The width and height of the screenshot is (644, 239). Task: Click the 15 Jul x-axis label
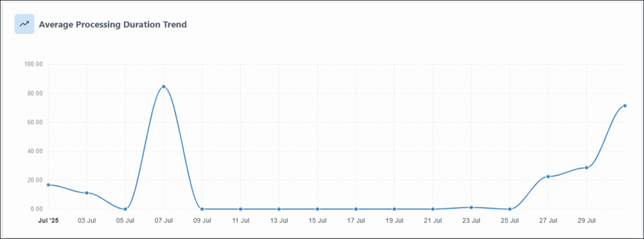point(318,221)
